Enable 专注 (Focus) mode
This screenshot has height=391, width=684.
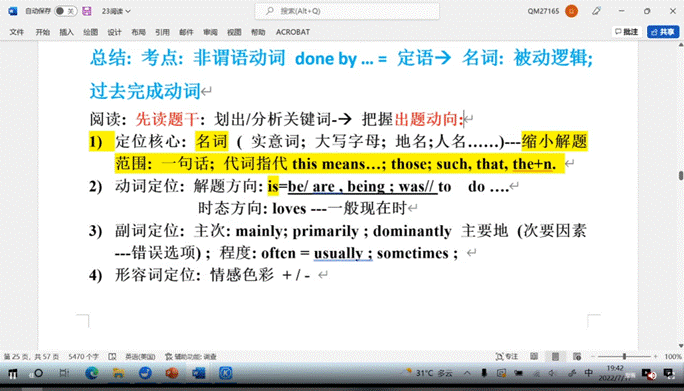coord(506,357)
